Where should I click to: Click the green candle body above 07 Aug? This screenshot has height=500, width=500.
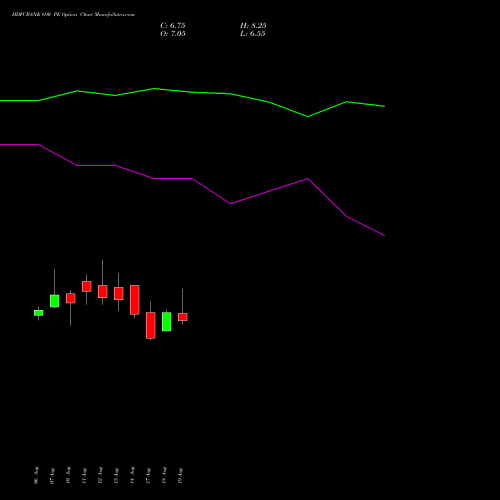point(55,301)
